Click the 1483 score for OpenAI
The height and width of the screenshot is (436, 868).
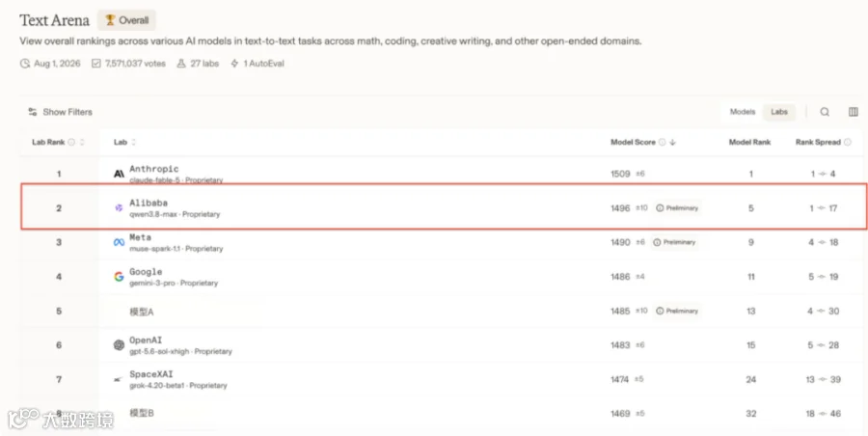(620, 345)
